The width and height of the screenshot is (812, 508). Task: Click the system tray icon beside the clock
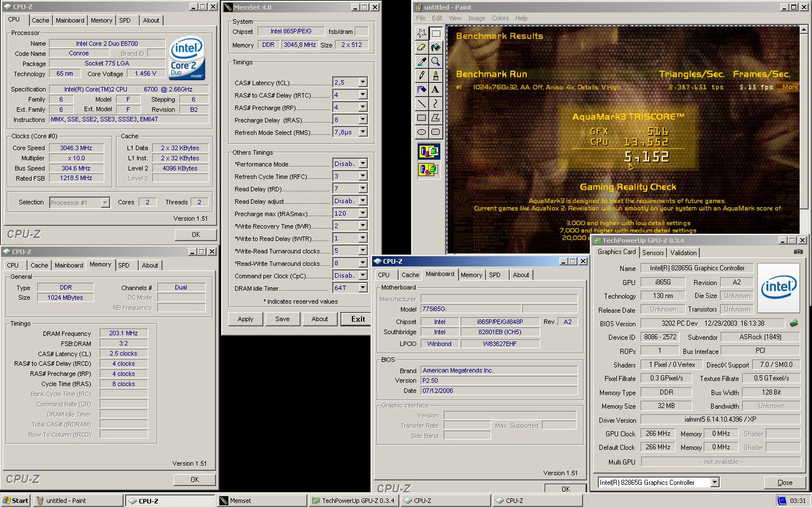click(782, 501)
